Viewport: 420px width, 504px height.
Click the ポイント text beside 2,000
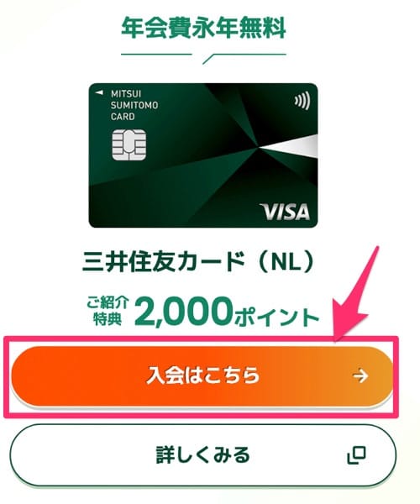[x=277, y=317]
